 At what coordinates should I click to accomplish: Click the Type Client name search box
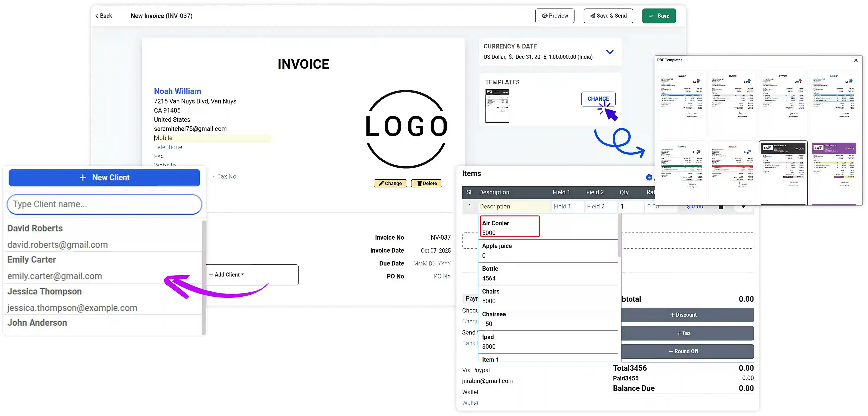tap(104, 204)
